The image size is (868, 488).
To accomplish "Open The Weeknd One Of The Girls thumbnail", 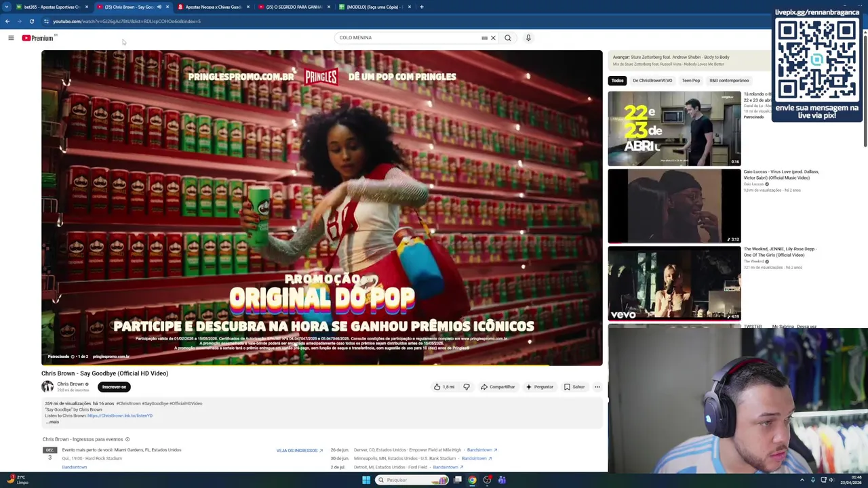I will pos(674,283).
